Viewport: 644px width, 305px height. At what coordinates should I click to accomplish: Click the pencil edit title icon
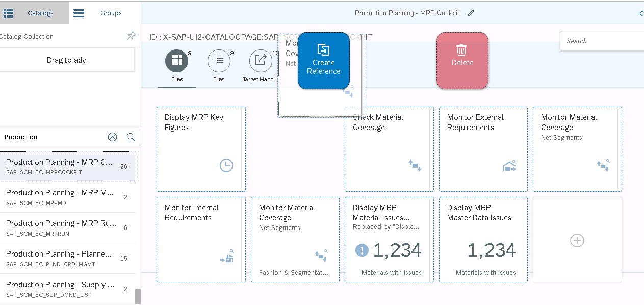click(471, 13)
